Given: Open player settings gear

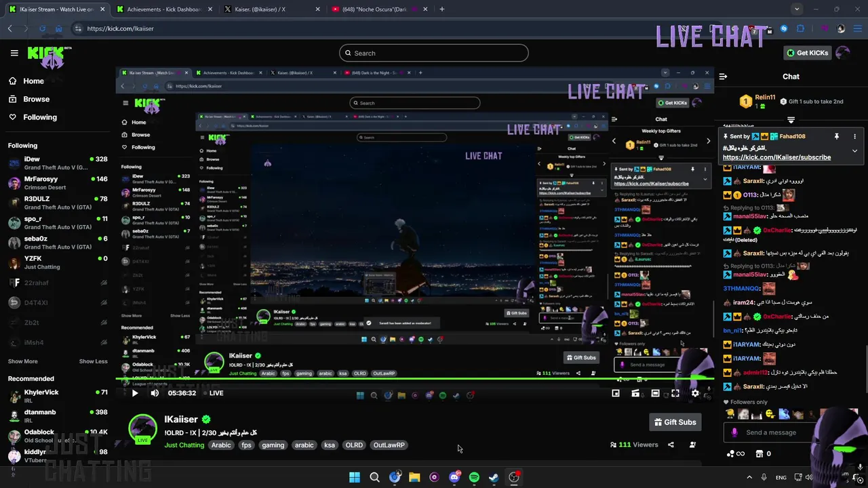Looking at the screenshot, I should (x=695, y=393).
